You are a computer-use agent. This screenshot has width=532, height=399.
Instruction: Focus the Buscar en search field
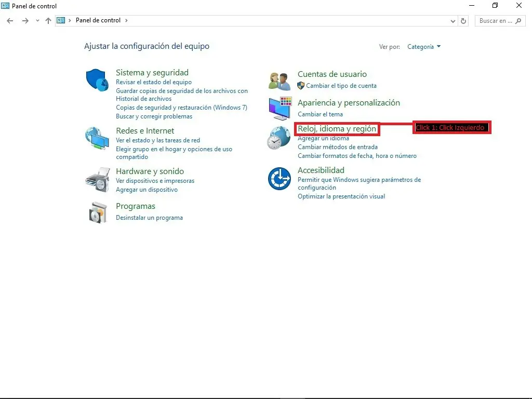(x=500, y=21)
